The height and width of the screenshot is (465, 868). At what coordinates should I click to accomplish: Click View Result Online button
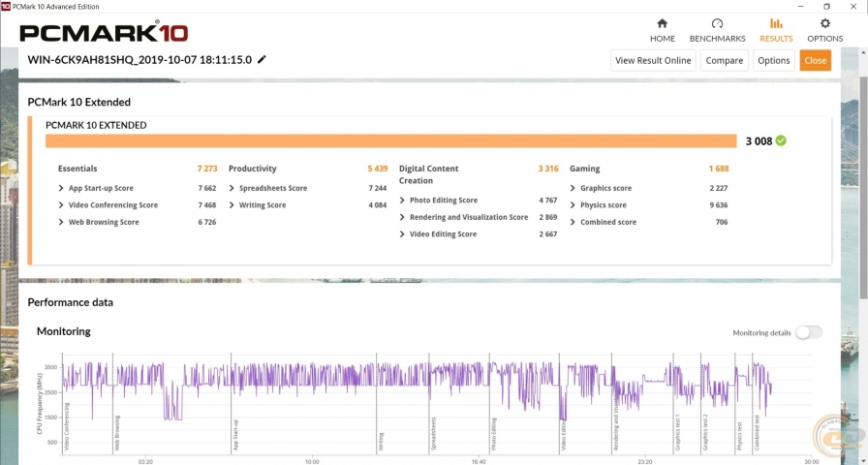tap(653, 60)
